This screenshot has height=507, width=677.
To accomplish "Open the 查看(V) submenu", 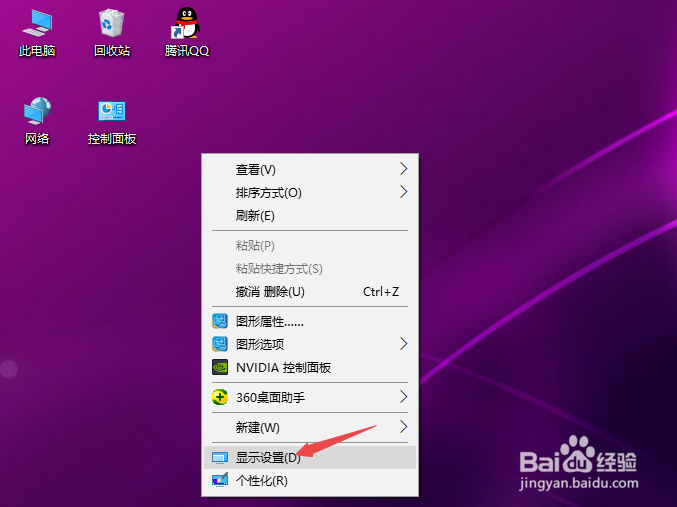I will [310, 169].
